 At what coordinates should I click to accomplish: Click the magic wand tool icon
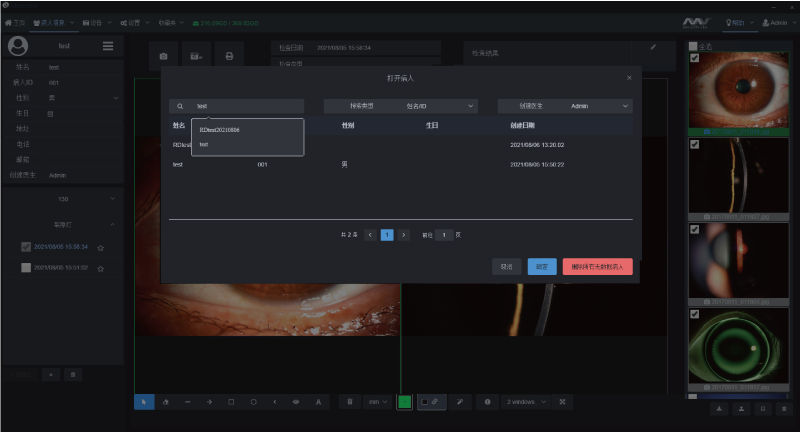tap(460, 402)
